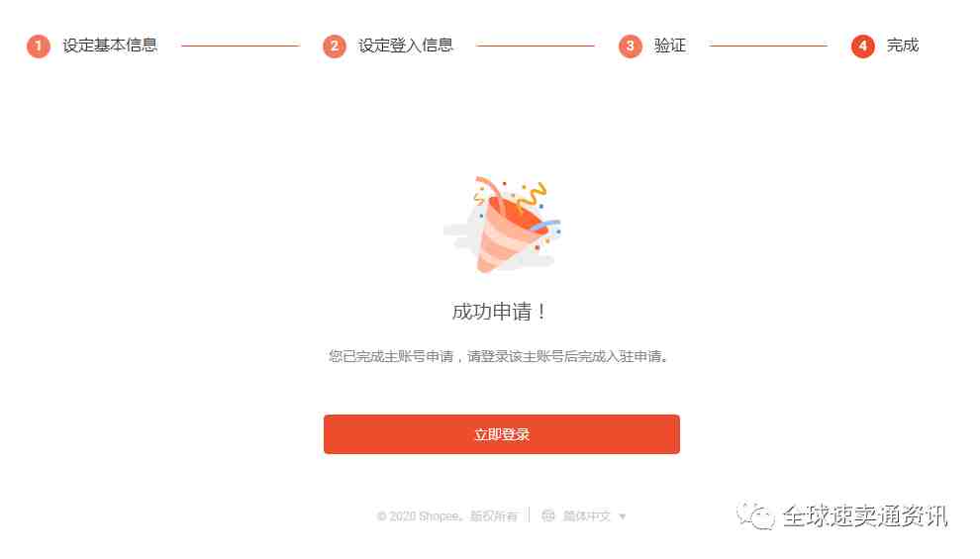Click the step 1 circle icon
The height and width of the screenshot is (559, 980).
click(x=39, y=46)
